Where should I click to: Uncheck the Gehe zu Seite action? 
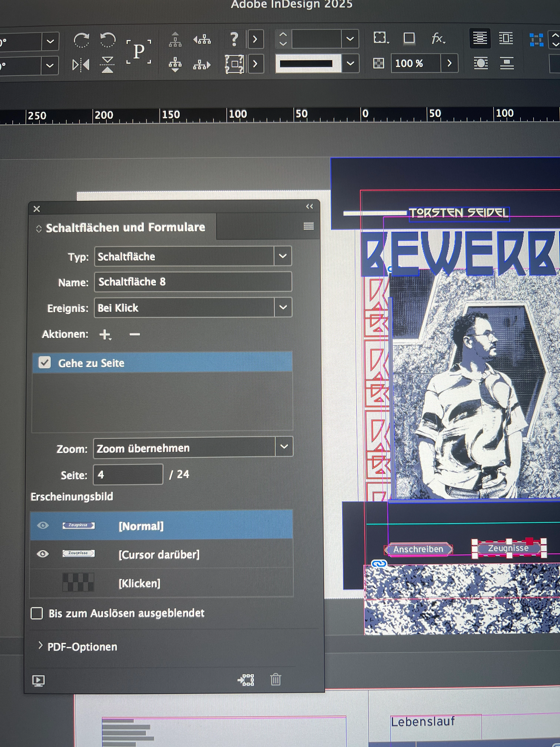45,363
